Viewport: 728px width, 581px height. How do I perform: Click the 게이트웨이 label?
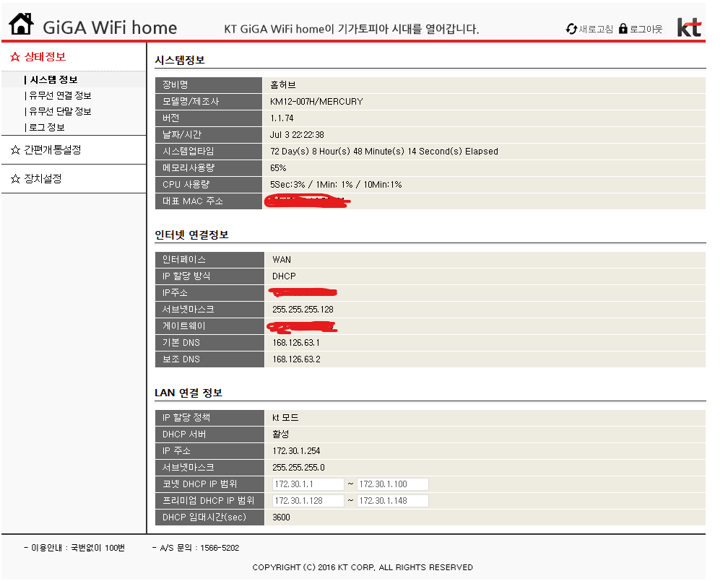184,326
